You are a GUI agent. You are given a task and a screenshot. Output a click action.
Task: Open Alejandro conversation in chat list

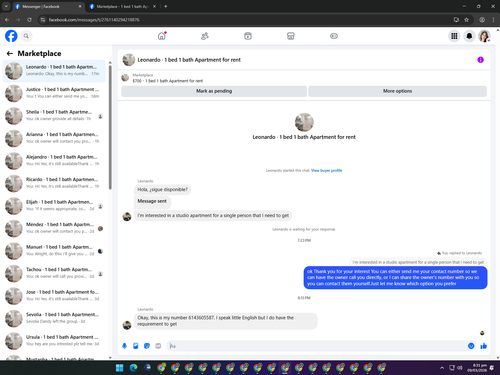54,161
